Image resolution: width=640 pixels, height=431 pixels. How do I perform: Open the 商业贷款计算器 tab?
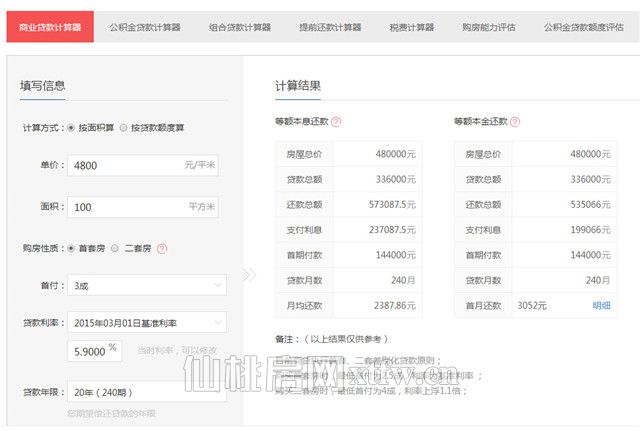pos(50,27)
